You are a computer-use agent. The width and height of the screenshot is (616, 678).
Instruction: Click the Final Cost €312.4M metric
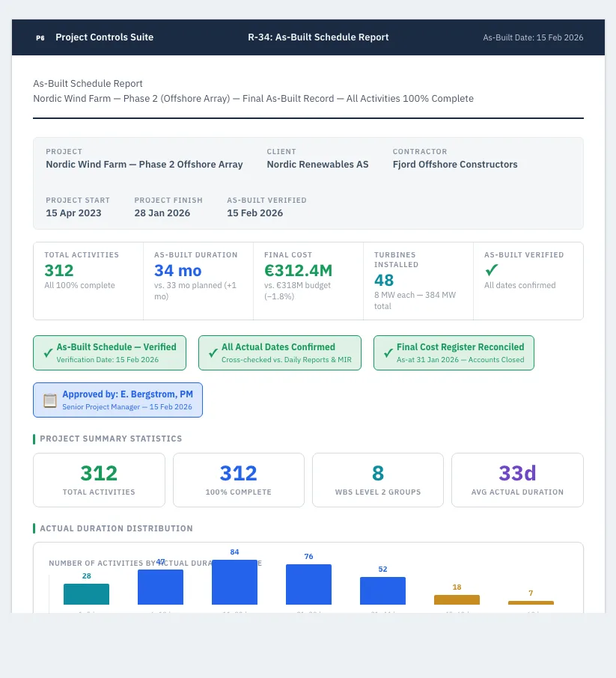(308, 281)
